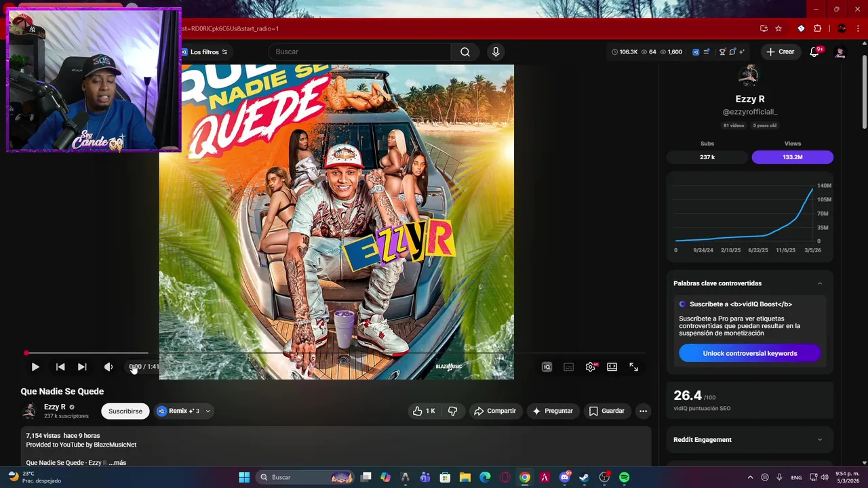
Task: Expand the Remix dropdown arrow
Action: 208,411
